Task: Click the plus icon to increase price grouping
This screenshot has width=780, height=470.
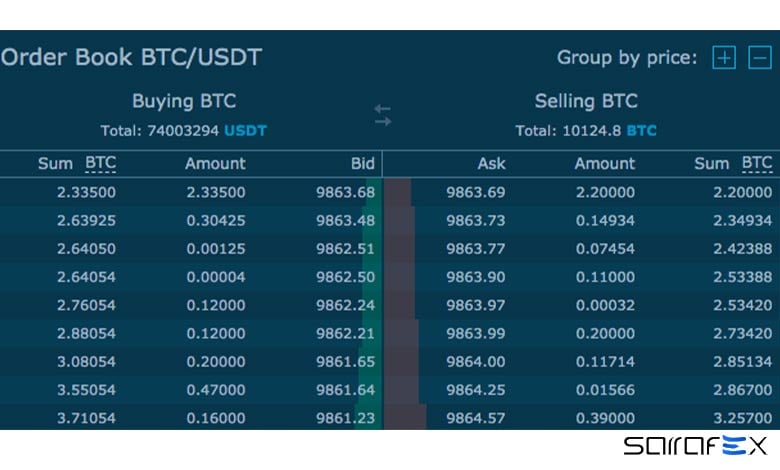Action: pyautogui.click(x=723, y=58)
